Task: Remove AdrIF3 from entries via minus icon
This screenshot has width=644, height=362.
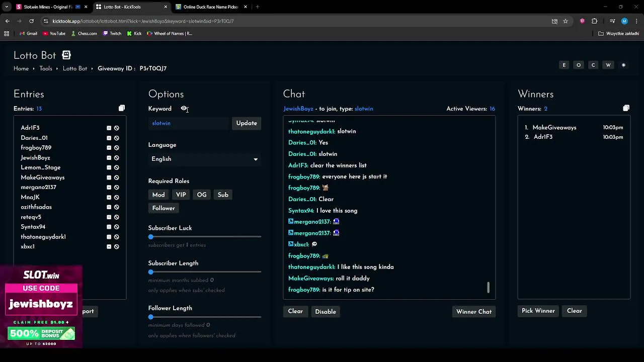Action: pyautogui.click(x=109, y=128)
